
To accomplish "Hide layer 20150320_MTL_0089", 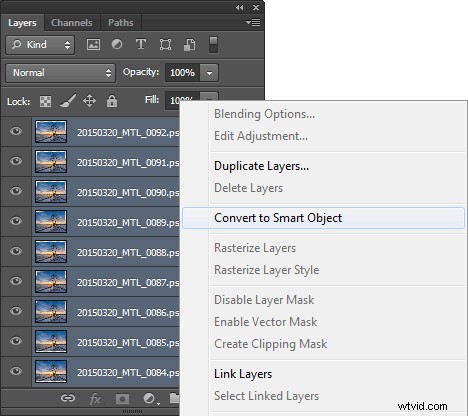I will [x=16, y=221].
